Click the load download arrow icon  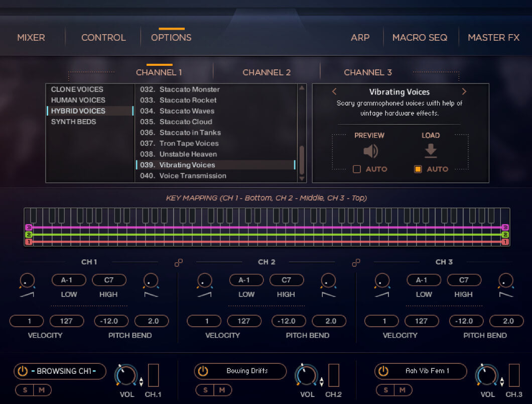(x=431, y=151)
